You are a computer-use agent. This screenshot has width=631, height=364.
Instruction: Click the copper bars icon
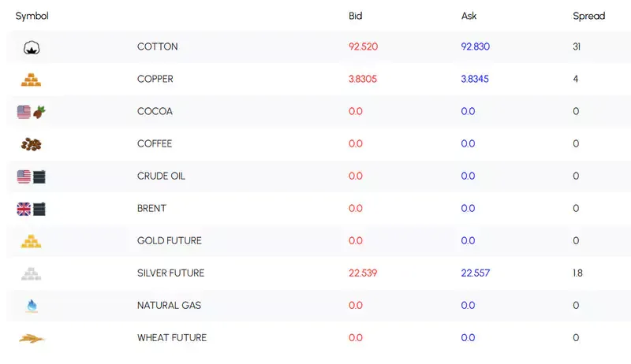point(31,80)
